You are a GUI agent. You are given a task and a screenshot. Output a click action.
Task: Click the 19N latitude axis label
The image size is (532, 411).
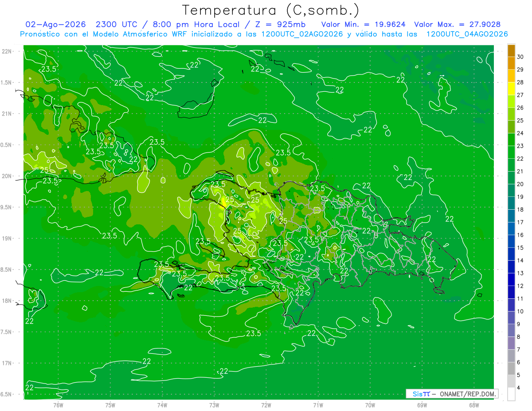6,239
